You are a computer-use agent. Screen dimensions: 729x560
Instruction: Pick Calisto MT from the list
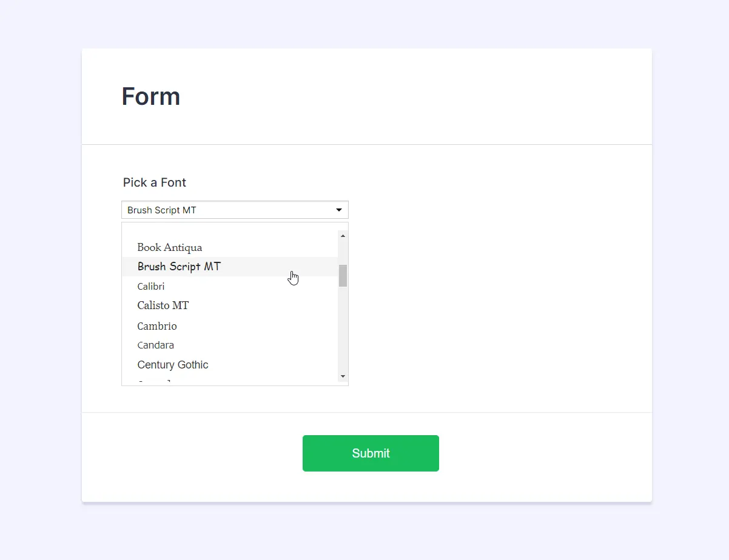[163, 305]
